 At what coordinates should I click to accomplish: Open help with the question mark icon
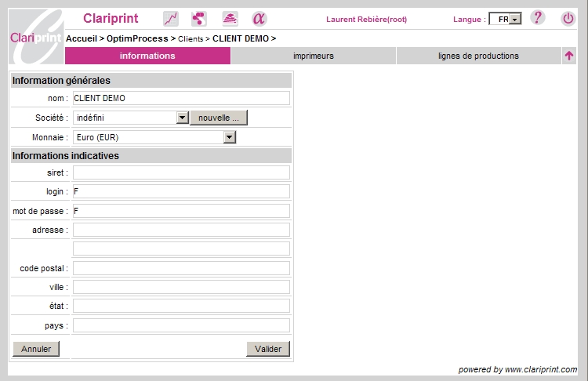pyautogui.click(x=537, y=18)
